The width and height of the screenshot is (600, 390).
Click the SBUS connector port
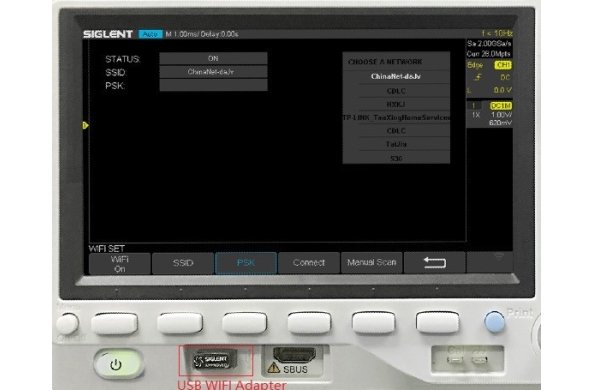(294, 354)
